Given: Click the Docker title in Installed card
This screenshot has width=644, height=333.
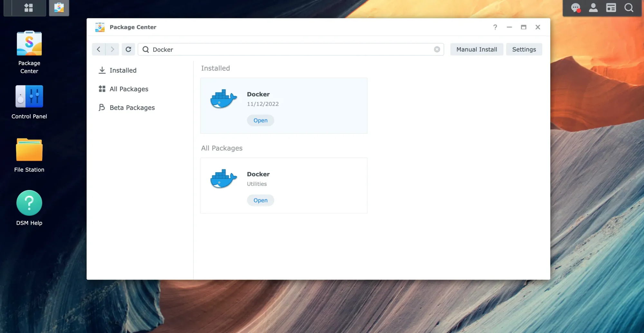Looking at the screenshot, I should 258,94.
